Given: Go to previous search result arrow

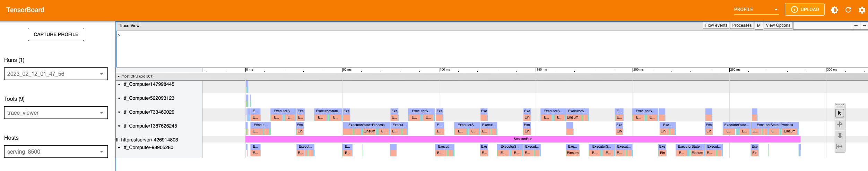Looking at the screenshot, I should [x=856, y=25].
